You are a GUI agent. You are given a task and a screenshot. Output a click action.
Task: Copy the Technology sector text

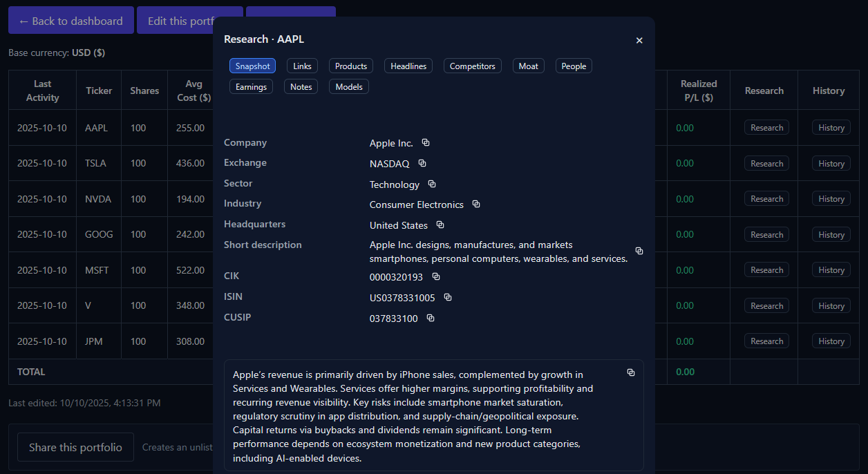[431, 184]
